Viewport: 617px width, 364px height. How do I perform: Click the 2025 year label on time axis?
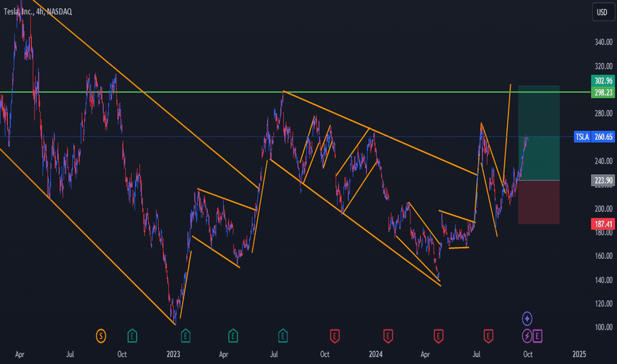(x=579, y=354)
